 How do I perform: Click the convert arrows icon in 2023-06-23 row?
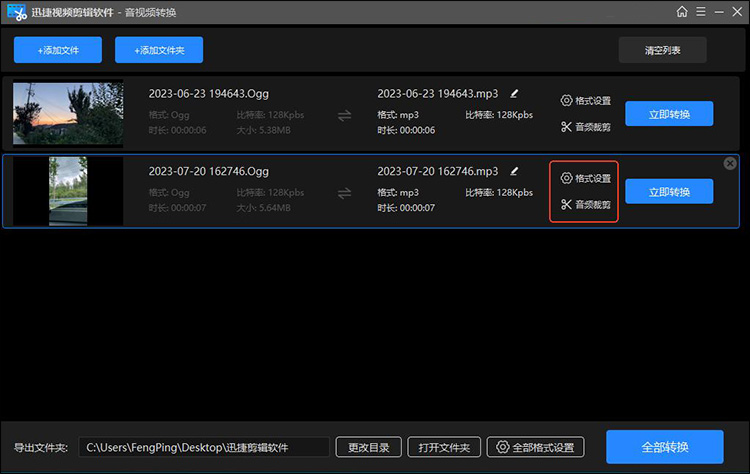(344, 116)
